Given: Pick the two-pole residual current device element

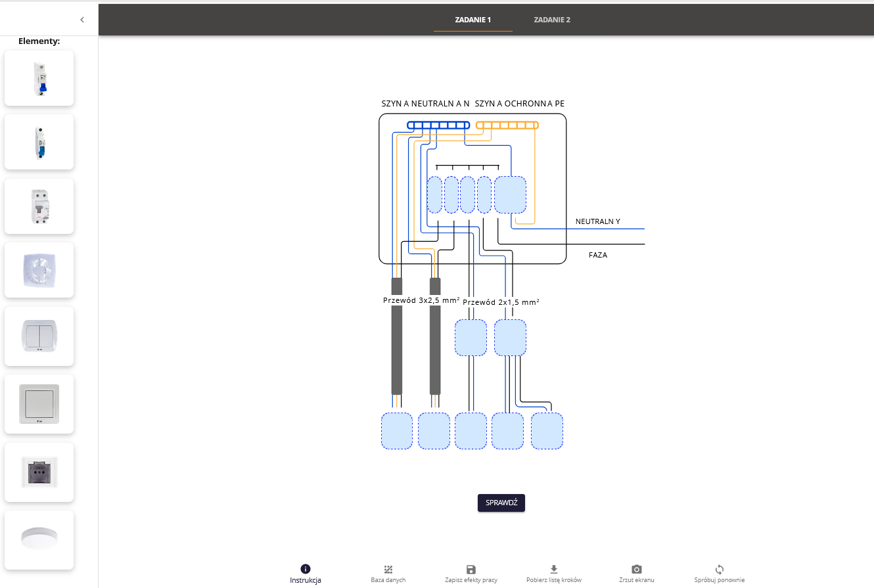Looking at the screenshot, I should pyautogui.click(x=39, y=206).
